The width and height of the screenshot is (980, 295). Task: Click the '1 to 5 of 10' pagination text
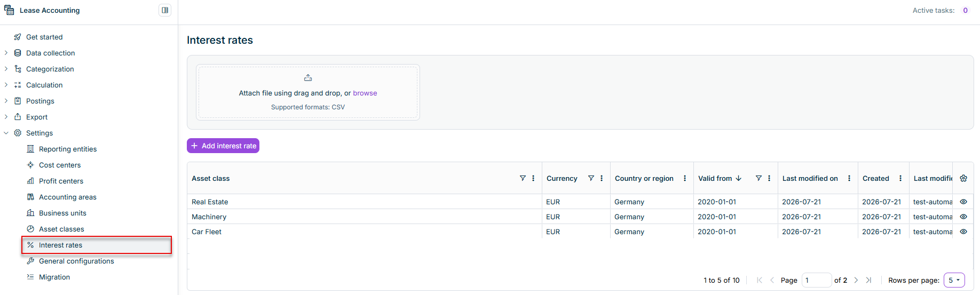point(722,280)
